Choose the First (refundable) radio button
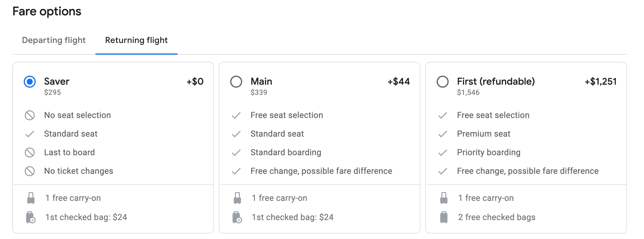 click(443, 82)
